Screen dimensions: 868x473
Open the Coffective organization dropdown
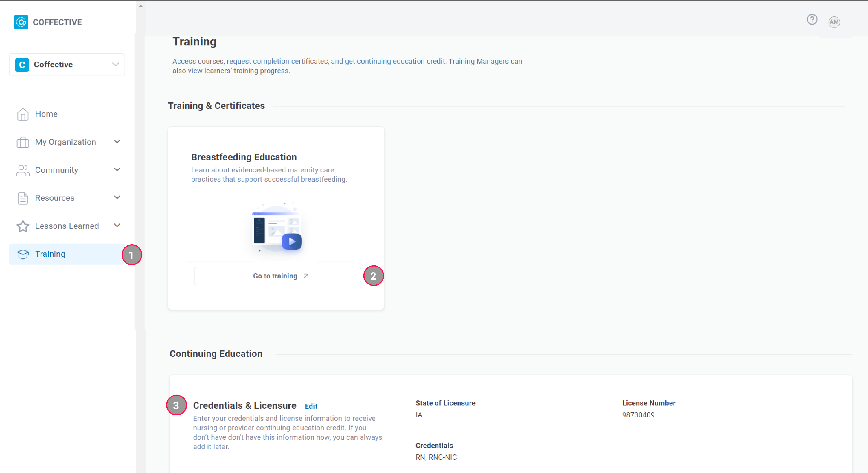(67, 65)
